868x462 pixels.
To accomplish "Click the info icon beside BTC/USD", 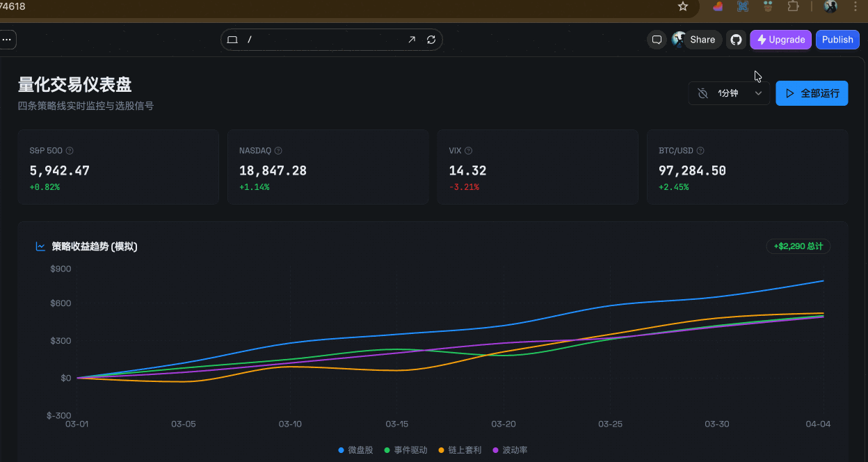I will [x=700, y=150].
